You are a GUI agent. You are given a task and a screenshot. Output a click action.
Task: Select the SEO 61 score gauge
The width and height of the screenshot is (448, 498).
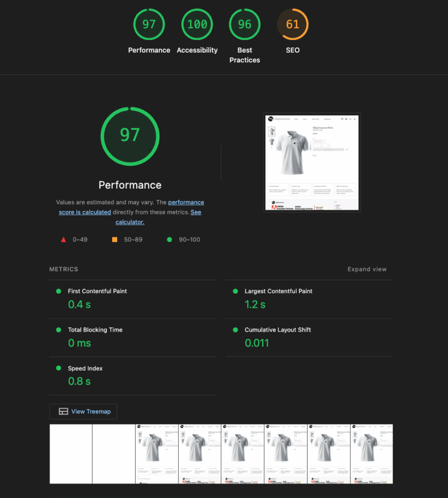pyautogui.click(x=293, y=24)
